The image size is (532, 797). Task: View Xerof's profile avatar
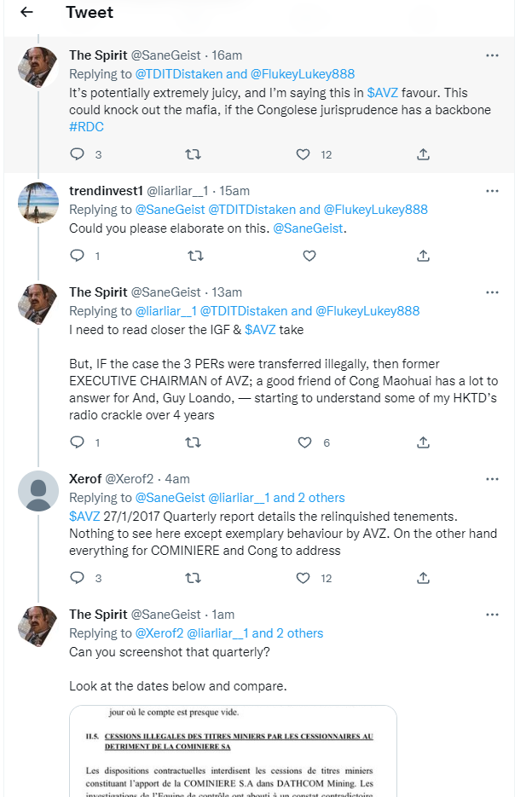pos(38,490)
